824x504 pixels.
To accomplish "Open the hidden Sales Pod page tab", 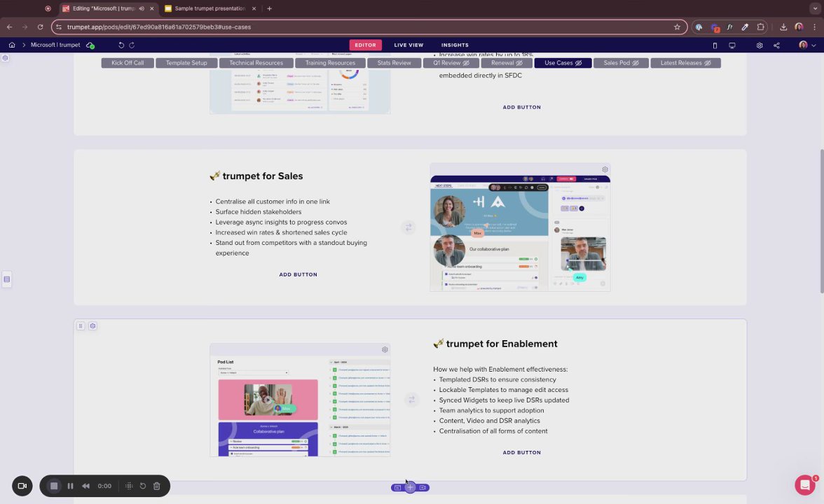I will coord(621,63).
